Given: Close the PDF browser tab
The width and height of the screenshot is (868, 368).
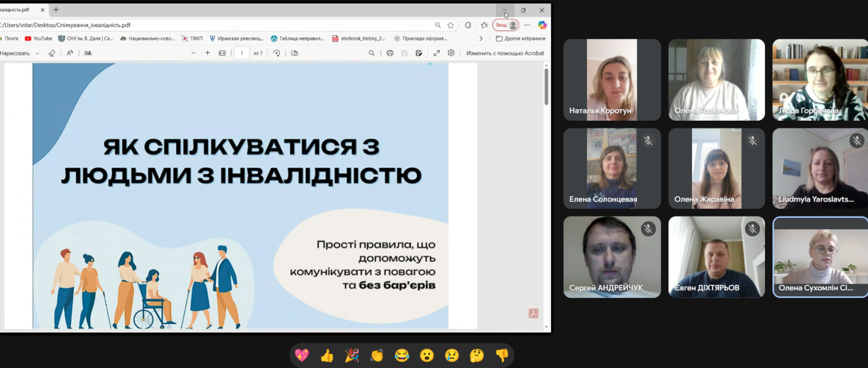Looking at the screenshot, I should [43, 10].
